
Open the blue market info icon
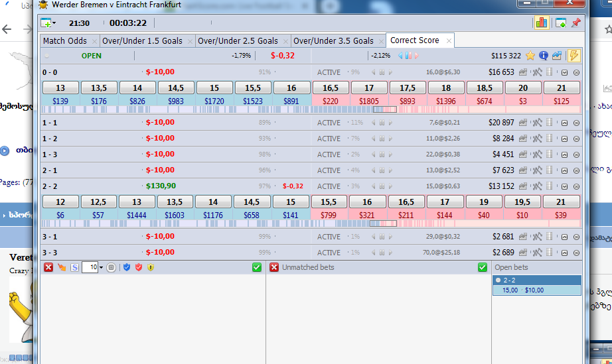(544, 56)
